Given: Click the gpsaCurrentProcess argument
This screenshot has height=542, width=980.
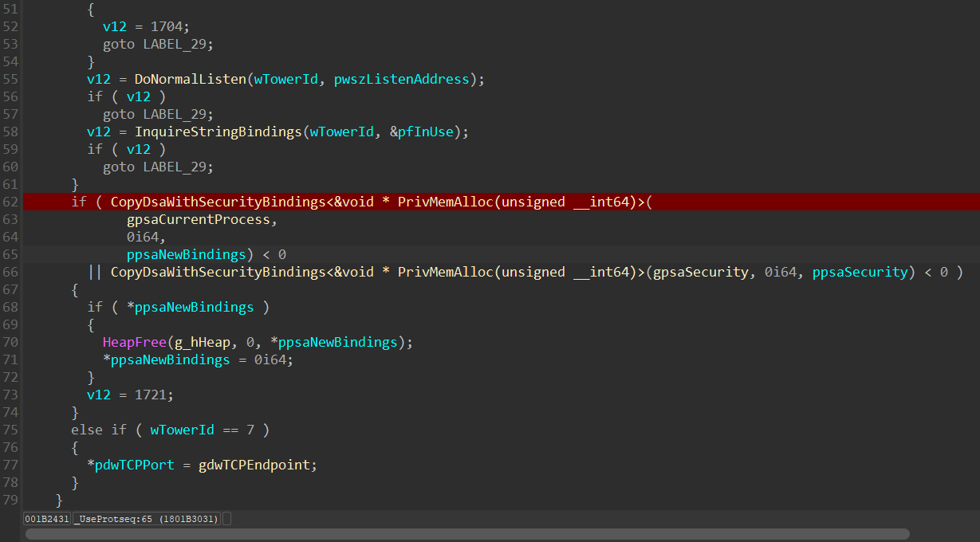Looking at the screenshot, I should point(203,219).
